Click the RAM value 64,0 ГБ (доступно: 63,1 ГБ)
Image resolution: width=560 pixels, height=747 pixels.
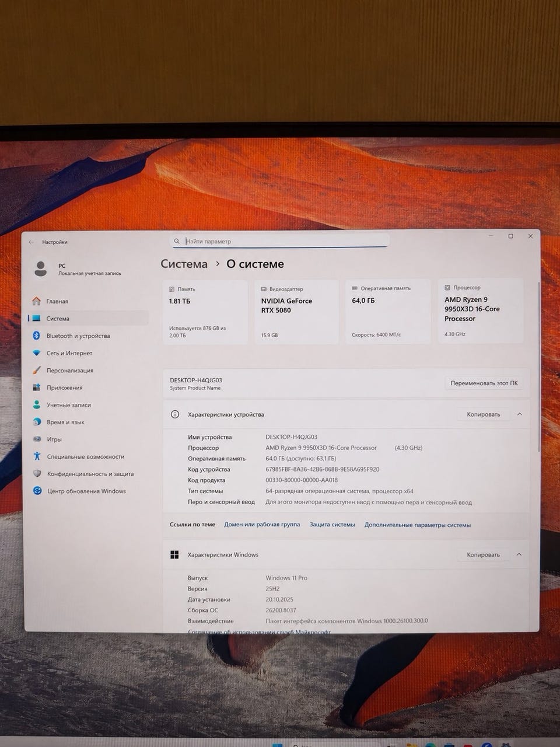tap(300, 459)
